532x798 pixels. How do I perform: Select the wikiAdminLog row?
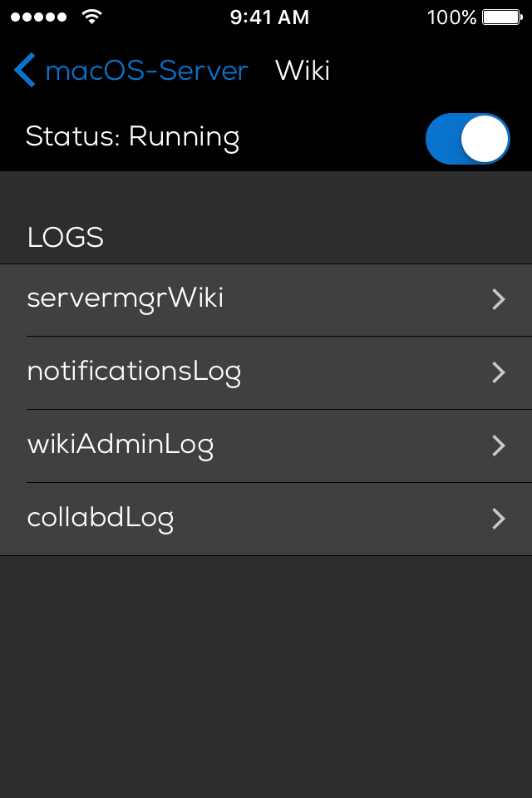(x=121, y=445)
